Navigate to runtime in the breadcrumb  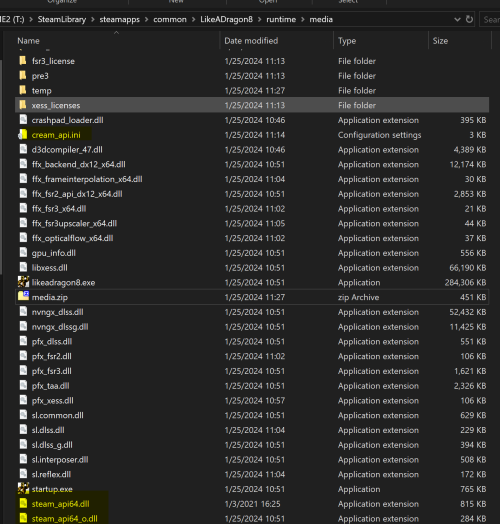281,19
